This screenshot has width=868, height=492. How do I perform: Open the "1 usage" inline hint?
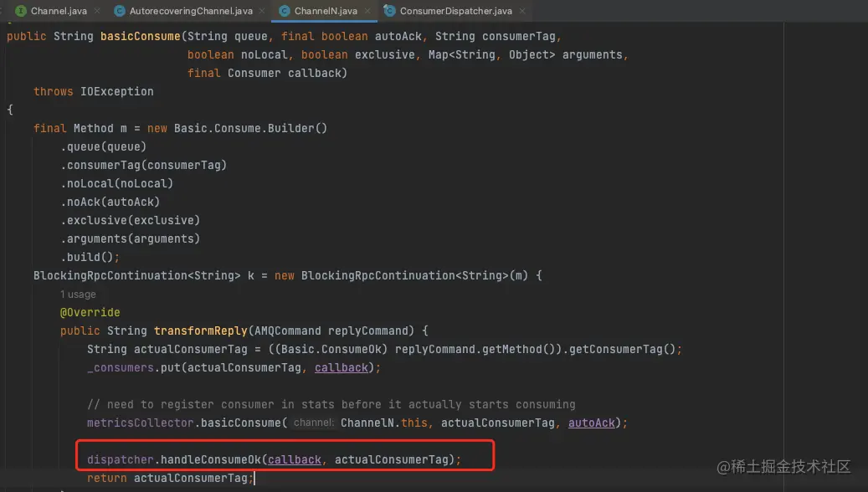78,294
